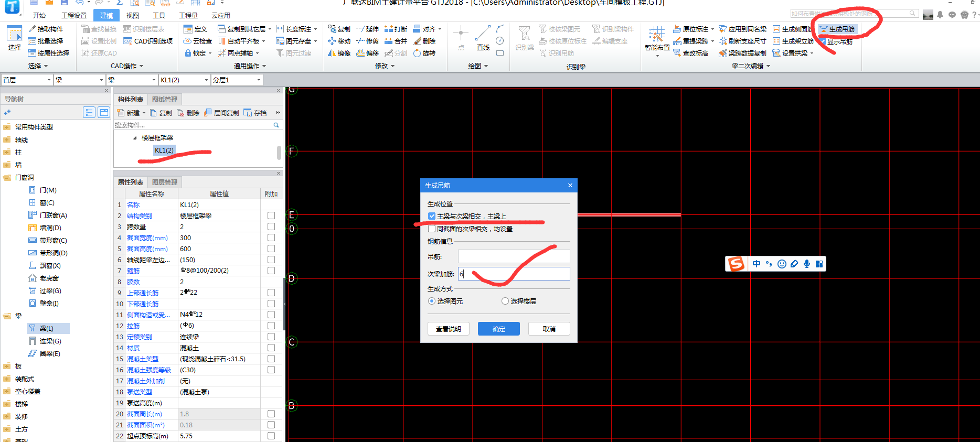Click 生成架立筋 tool
The width and height of the screenshot is (980, 442).
pyautogui.click(x=793, y=41)
